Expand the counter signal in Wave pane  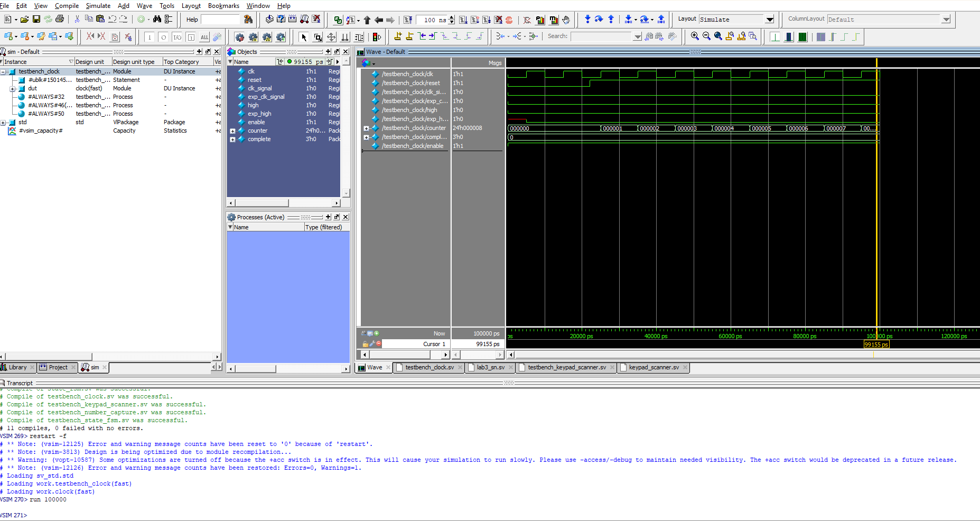(x=366, y=128)
